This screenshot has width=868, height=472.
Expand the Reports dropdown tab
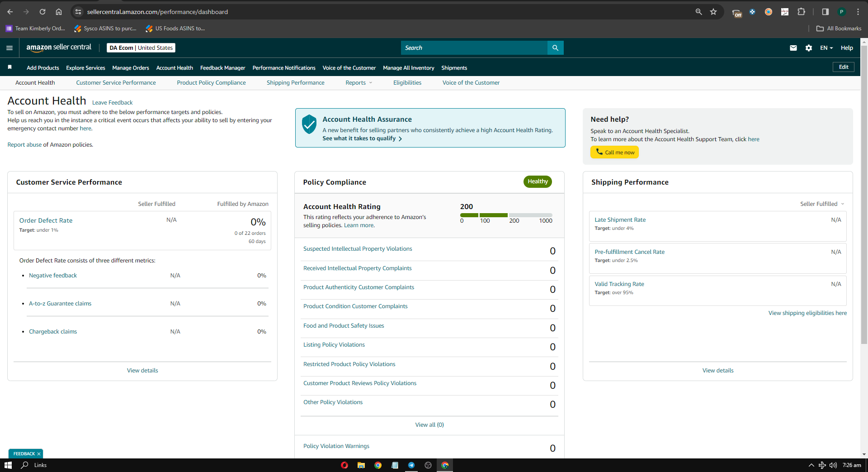359,83
